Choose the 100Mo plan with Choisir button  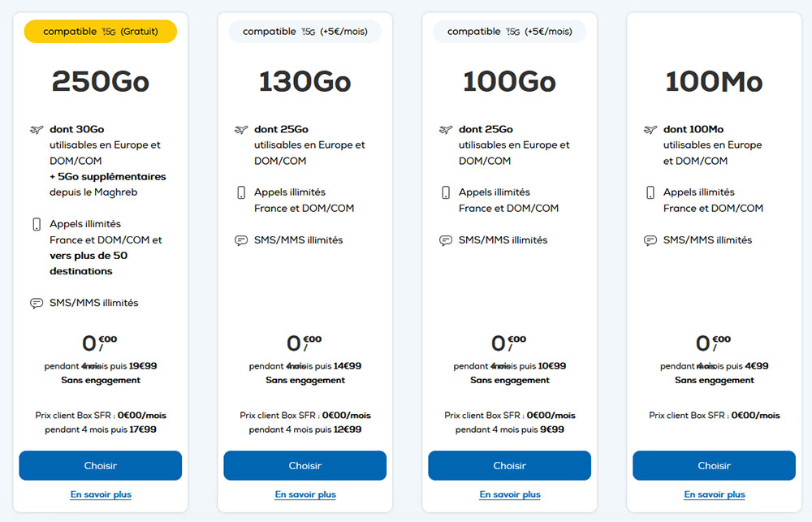pos(714,465)
